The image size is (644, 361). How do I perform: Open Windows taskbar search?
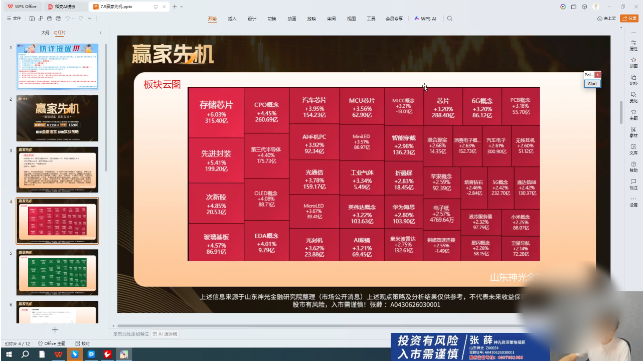click(25, 354)
